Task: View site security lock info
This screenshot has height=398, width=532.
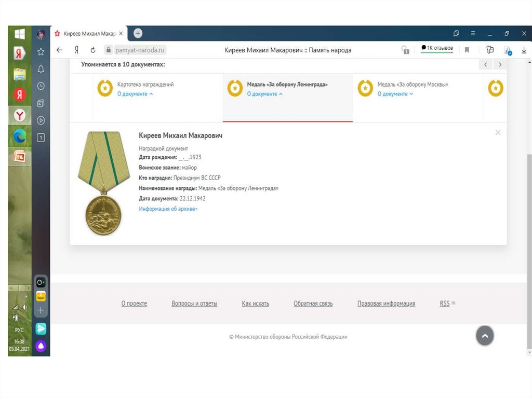Action: click(108, 50)
